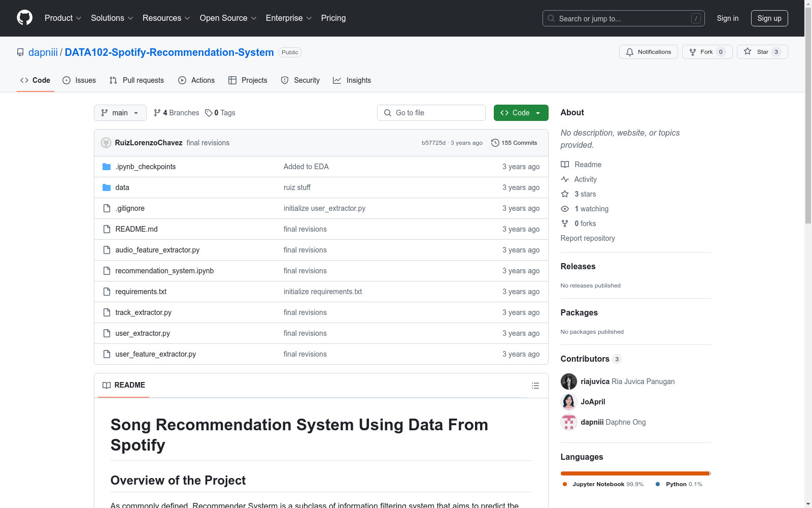Click the Fork icon button
Viewport: 812px width, 508px height.
tap(693, 52)
